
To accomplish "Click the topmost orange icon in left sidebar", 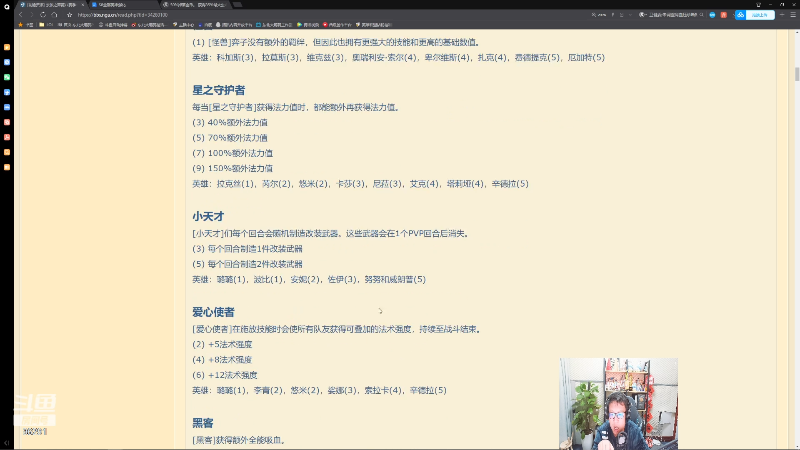I will pos(7,47).
